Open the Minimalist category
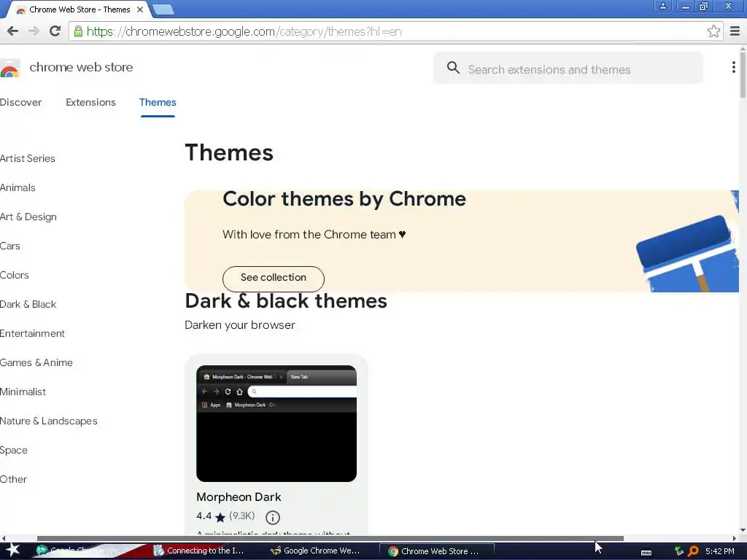This screenshot has height=560, width=747. [x=23, y=392]
